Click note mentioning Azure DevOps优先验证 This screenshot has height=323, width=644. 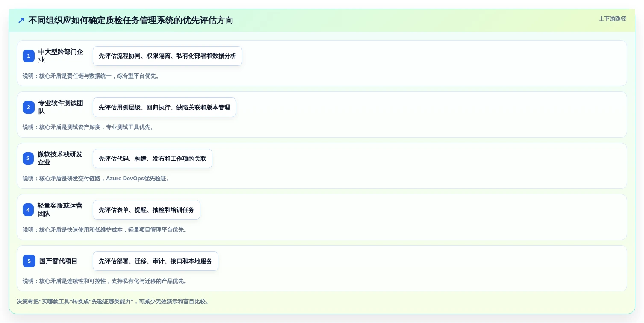point(97,179)
